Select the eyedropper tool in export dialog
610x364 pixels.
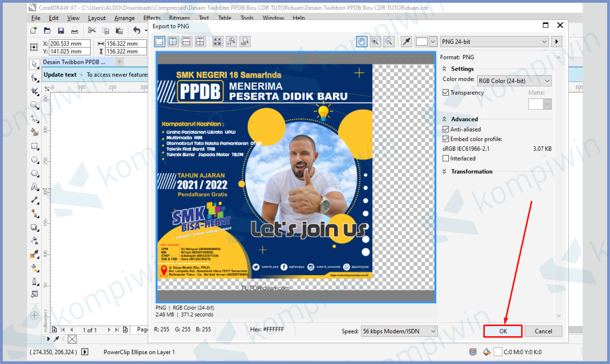click(406, 42)
